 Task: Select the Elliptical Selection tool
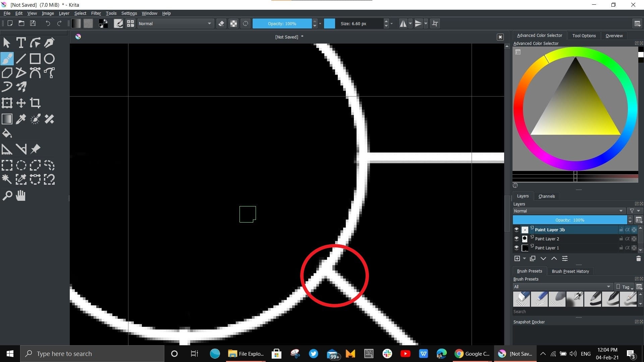tap(21, 165)
